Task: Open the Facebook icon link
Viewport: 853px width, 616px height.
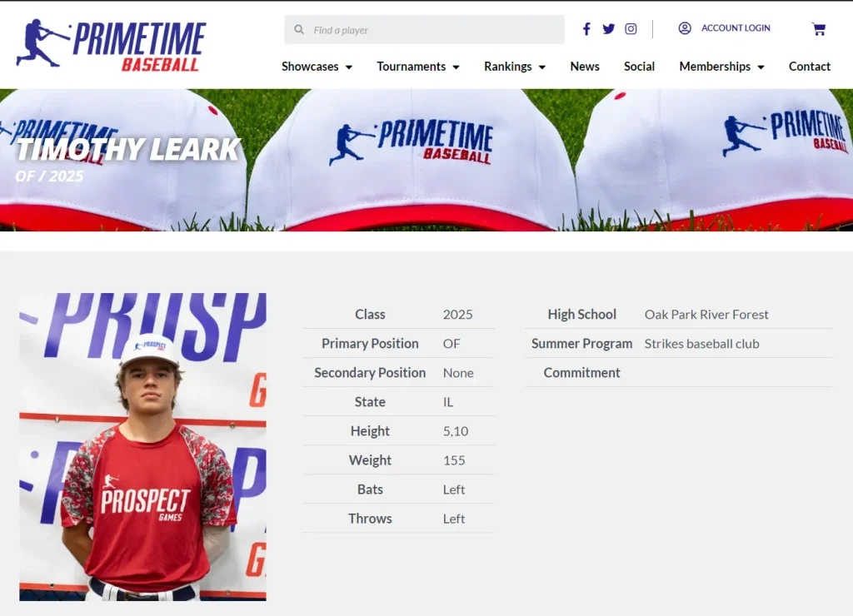Action: click(586, 29)
